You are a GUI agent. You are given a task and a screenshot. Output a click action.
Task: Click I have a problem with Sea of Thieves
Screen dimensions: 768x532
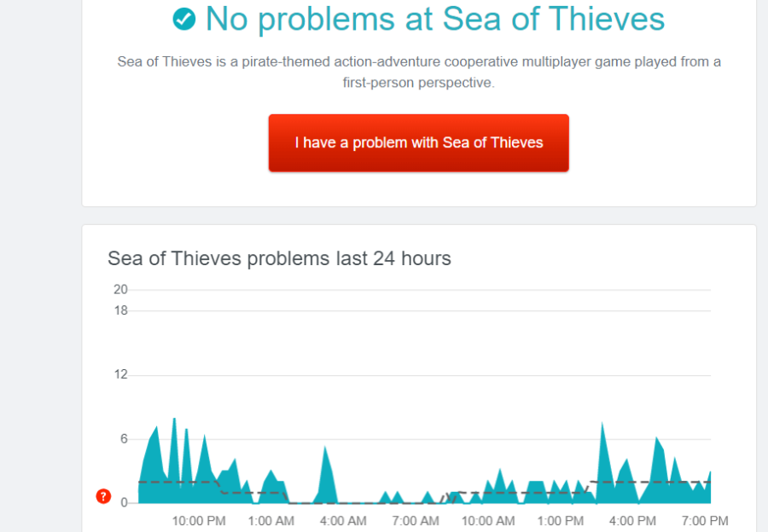(419, 143)
